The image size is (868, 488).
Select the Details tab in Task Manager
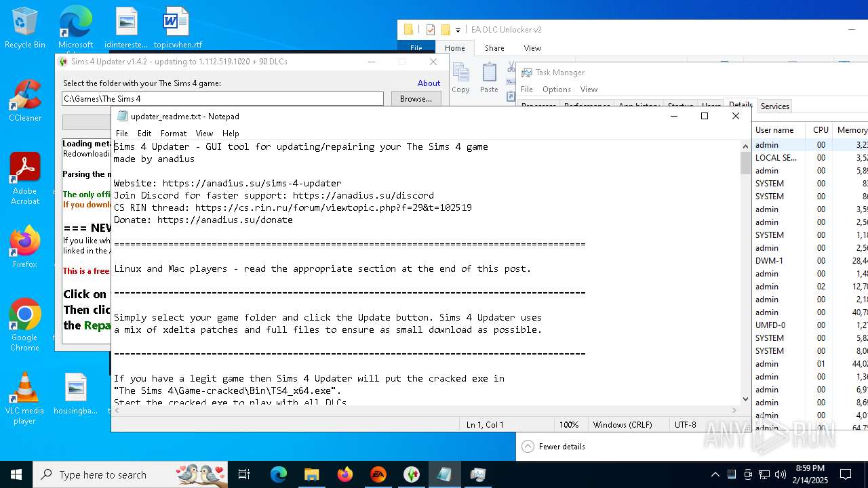point(741,105)
